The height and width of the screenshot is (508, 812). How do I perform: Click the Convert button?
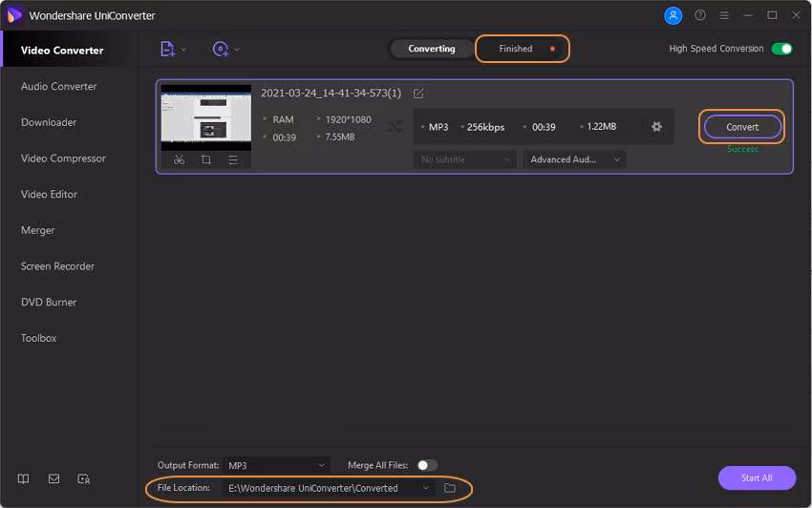[x=741, y=127]
